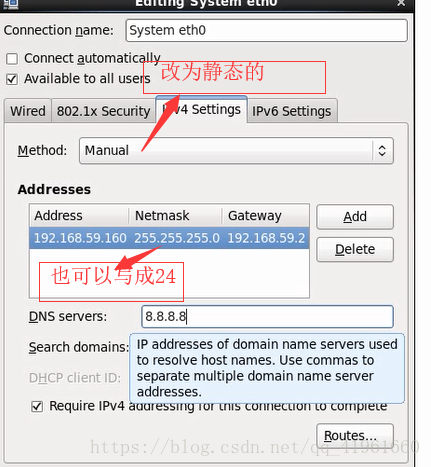Viewport: 431px width, 467px height.
Task: Click the Address column header
Action: [80, 216]
